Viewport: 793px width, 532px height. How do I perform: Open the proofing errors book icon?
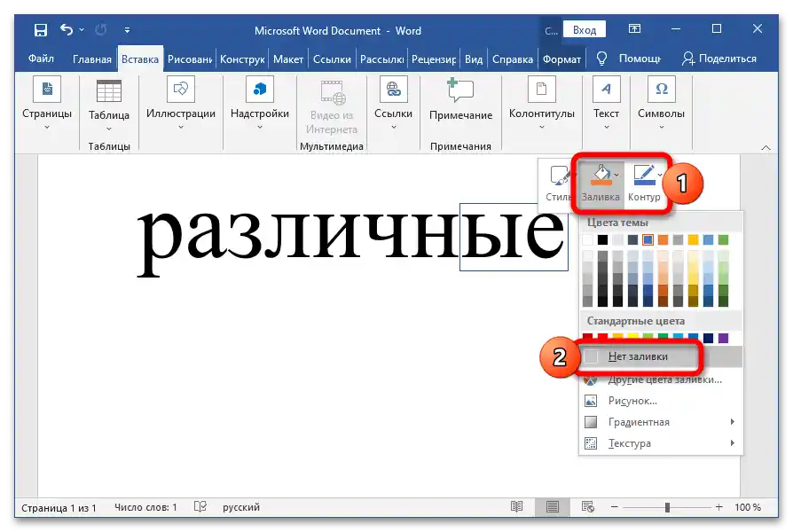(x=200, y=506)
